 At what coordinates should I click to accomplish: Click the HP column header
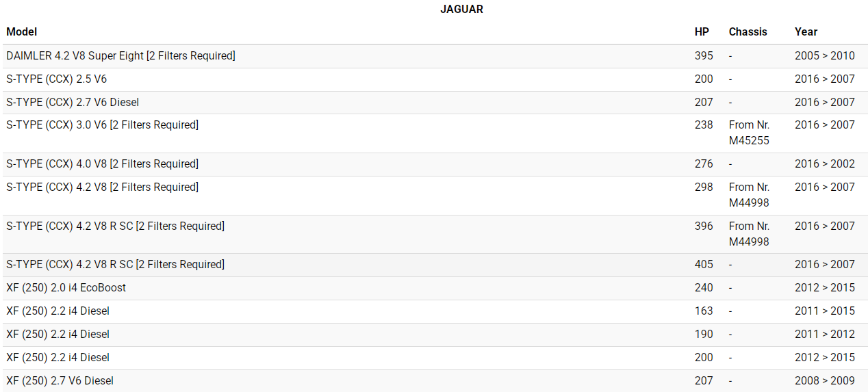[702, 31]
